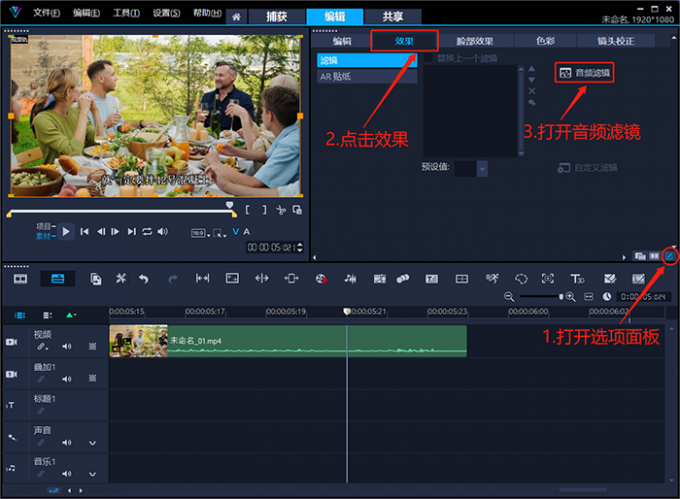The width and height of the screenshot is (680, 499).
Task: Move filter up with the up arrow
Action: point(532,68)
